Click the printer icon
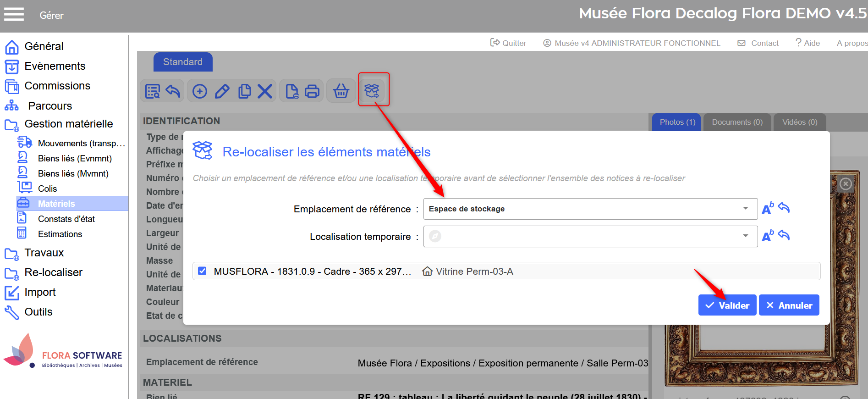 (x=312, y=91)
